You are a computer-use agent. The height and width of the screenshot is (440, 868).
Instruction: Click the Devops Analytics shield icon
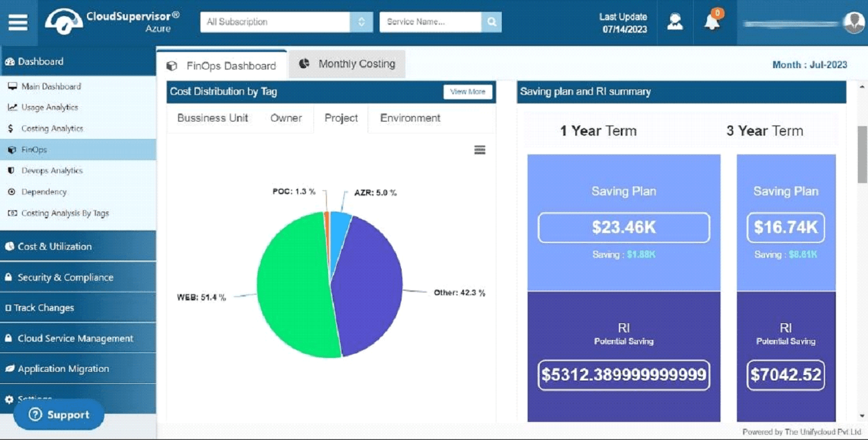(11, 171)
